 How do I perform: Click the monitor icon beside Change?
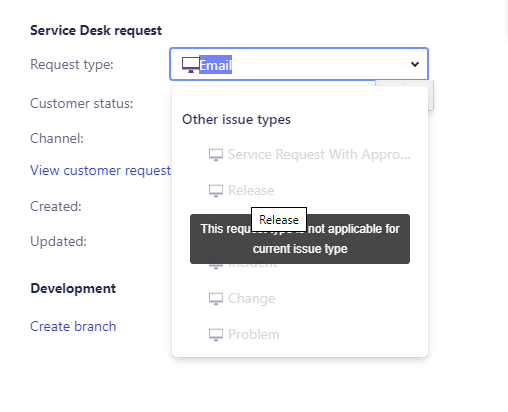point(216,299)
